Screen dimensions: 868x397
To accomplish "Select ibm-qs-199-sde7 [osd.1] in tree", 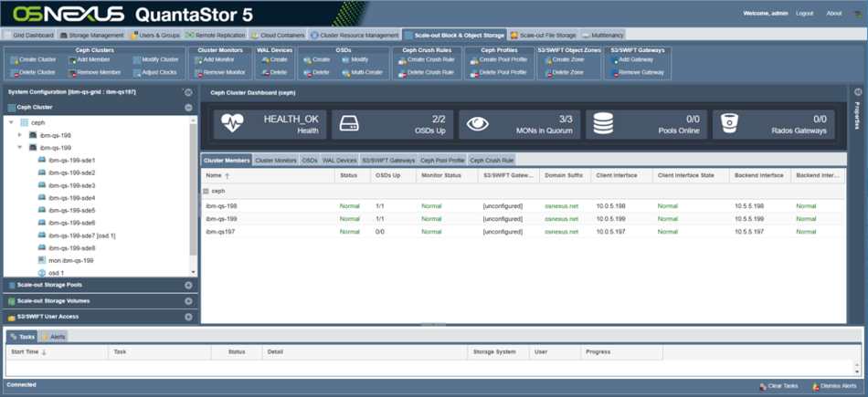I will click(82, 235).
